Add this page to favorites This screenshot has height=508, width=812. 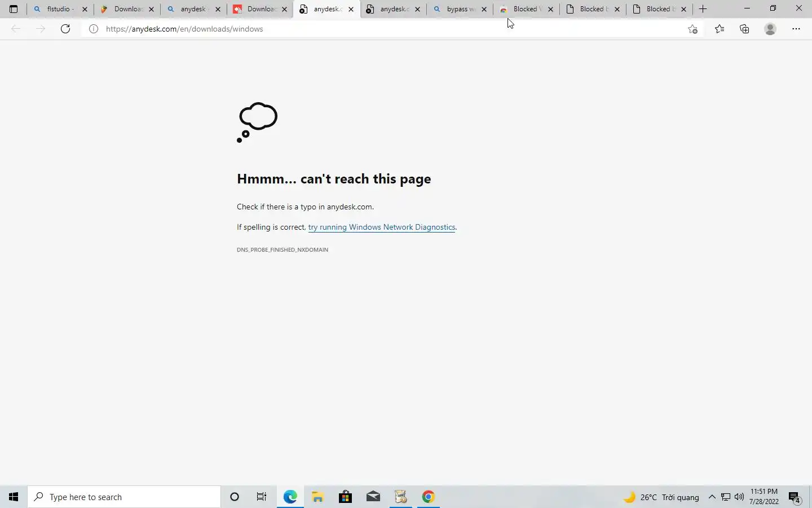tap(693, 29)
